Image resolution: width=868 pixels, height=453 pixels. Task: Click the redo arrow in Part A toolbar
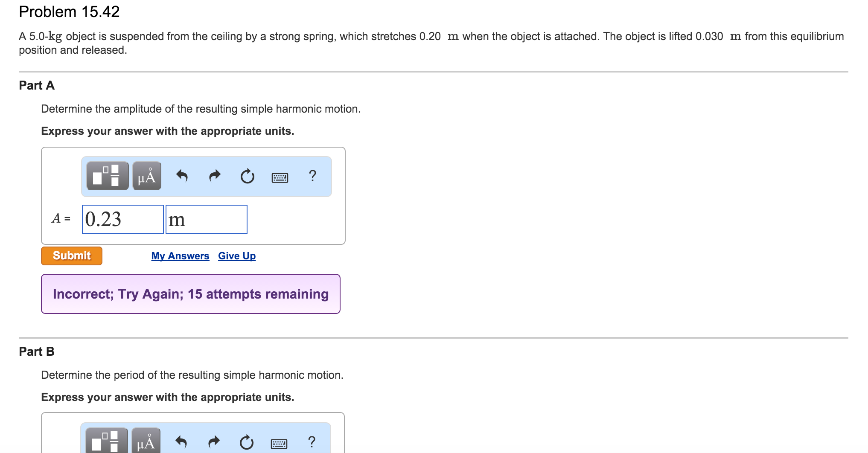215,175
